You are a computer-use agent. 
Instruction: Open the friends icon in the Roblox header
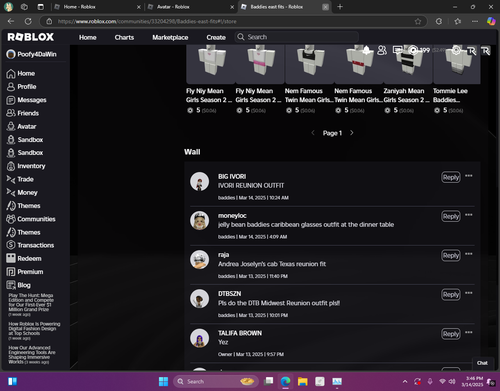pyautogui.click(x=382, y=50)
